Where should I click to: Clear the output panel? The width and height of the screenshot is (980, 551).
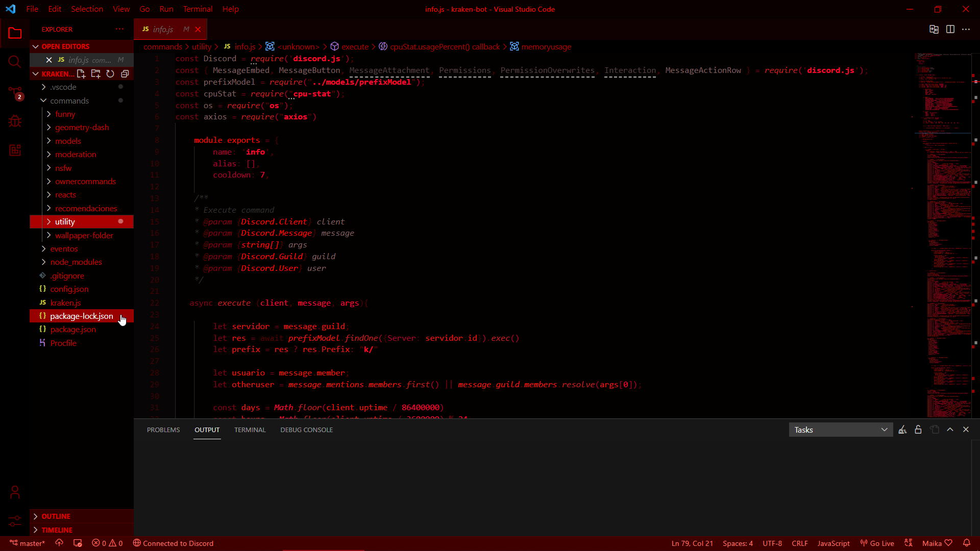click(x=902, y=430)
